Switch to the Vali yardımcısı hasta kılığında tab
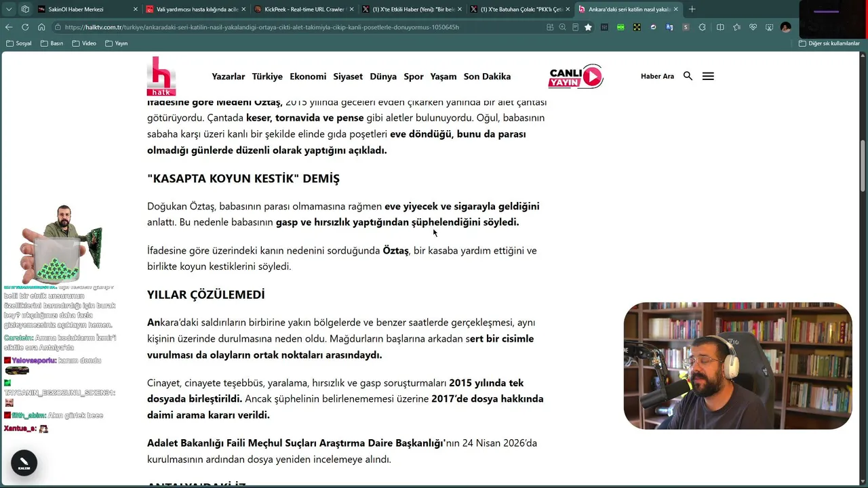Screen dimensions: 868x488 point(197,9)
